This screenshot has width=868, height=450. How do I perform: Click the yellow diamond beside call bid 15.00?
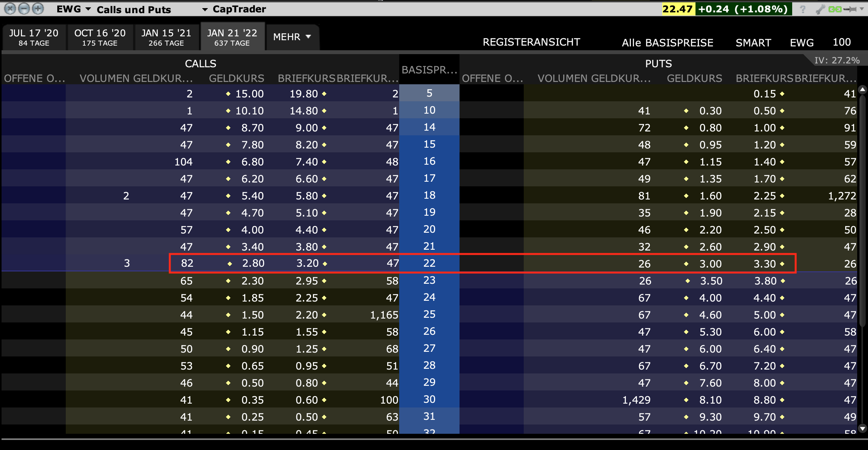point(228,94)
